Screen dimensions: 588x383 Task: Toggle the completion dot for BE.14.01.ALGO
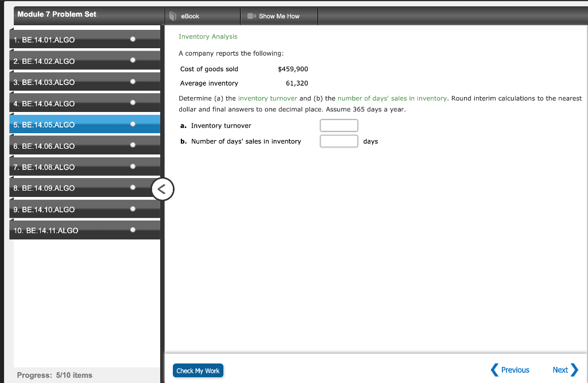coord(132,38)
